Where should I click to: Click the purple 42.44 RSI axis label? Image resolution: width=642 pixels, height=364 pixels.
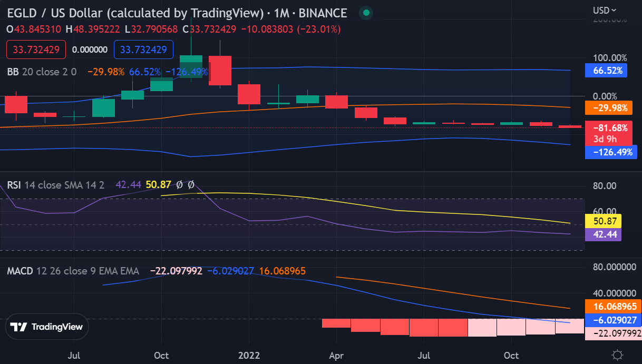pyautogui.click(x=604, y=234)
